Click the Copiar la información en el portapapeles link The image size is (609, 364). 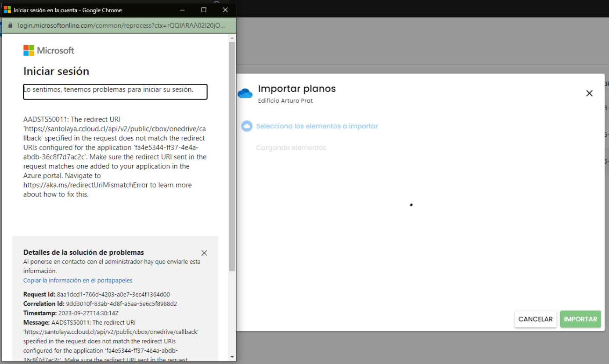78,280
